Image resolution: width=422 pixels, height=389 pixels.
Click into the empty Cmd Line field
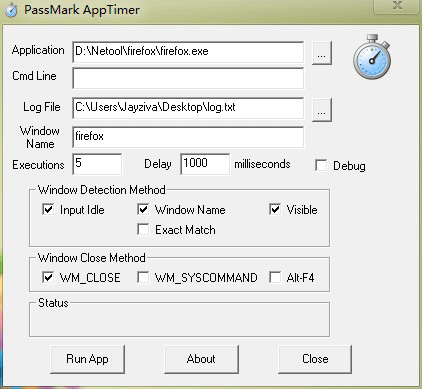coord(188,78)
